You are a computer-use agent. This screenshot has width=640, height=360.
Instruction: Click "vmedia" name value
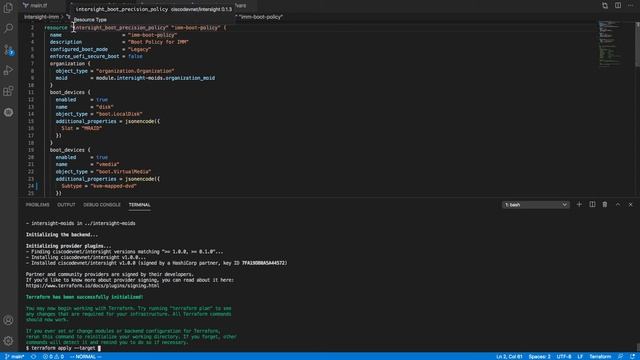pyautogui.click(x=108, y=164)
